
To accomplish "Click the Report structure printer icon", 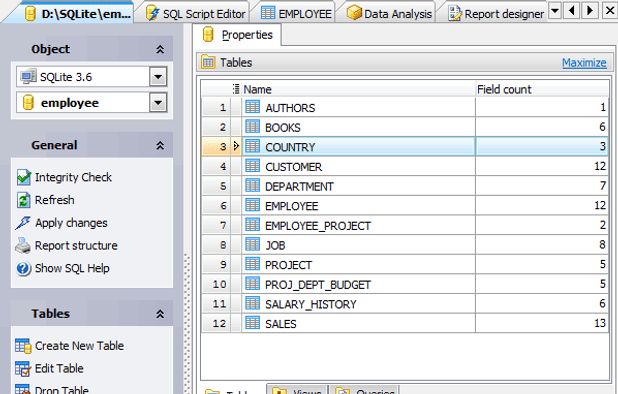I will [x=23, y=245].
